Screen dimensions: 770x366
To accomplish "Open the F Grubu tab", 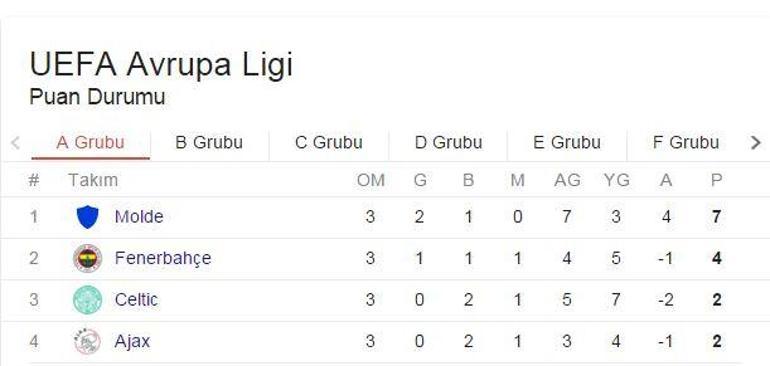I will (686, 142).
